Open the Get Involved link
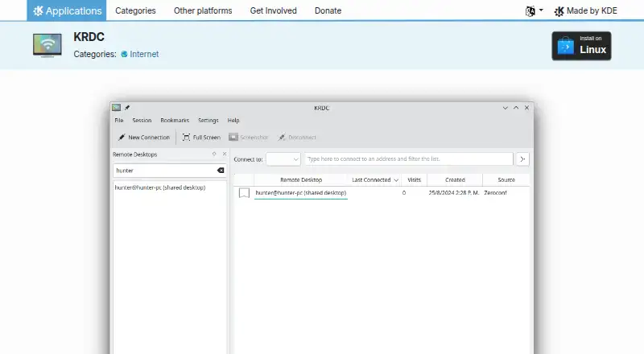The height and width of the screenshot is (354, 644). [273, 10]
